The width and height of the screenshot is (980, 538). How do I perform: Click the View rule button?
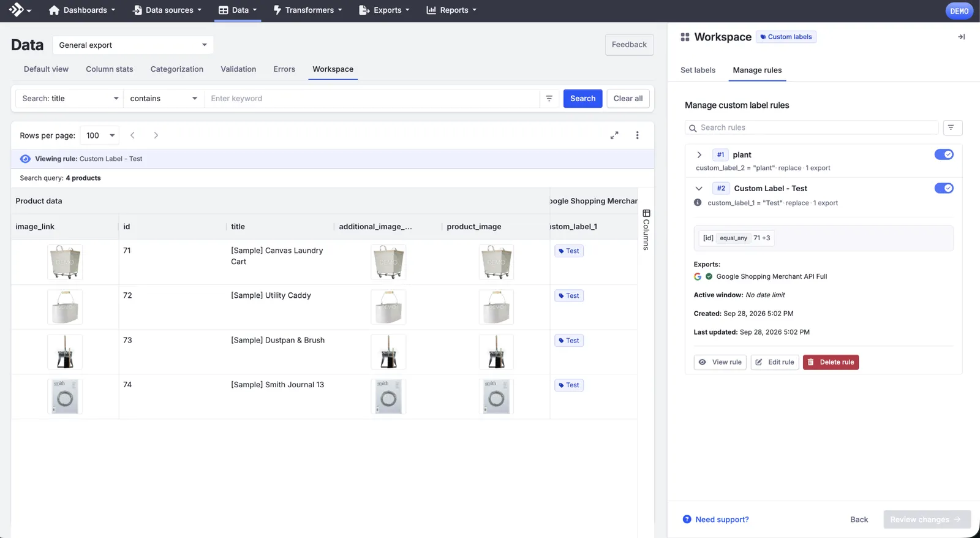[x=720, y=362]
